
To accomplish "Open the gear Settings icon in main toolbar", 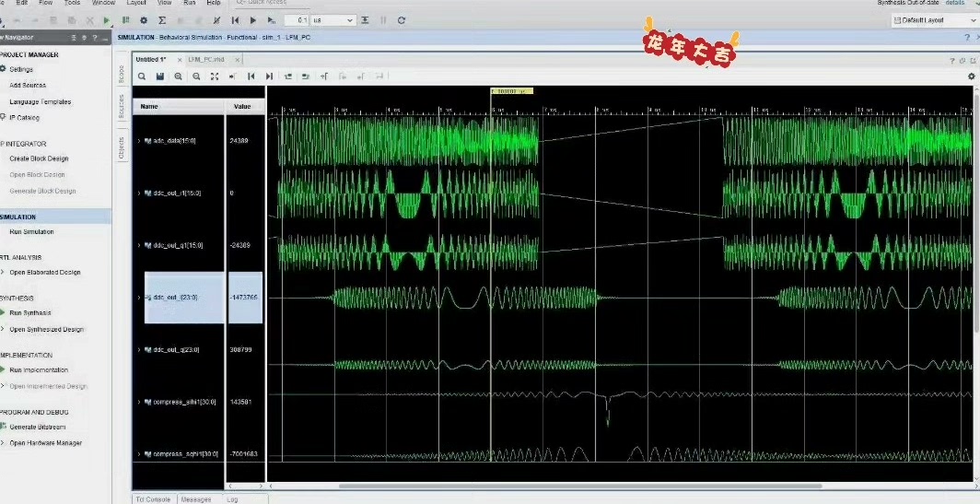I will (x=144, y=20).
